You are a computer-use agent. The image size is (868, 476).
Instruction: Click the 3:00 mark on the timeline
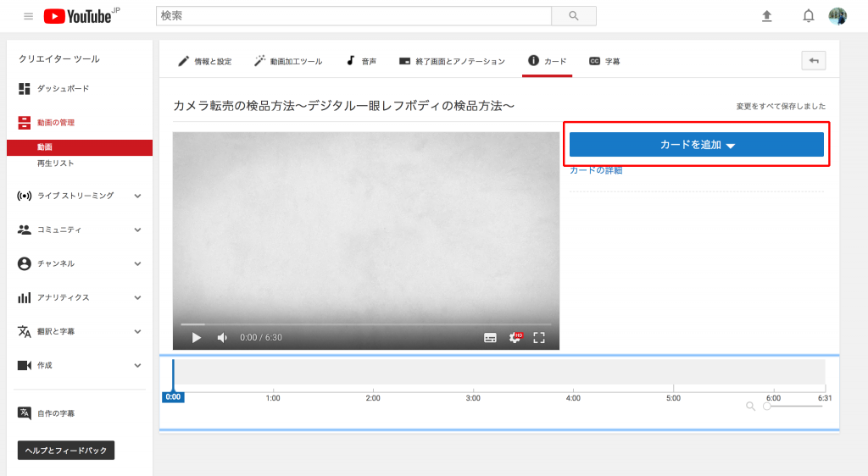click(473, 398)
